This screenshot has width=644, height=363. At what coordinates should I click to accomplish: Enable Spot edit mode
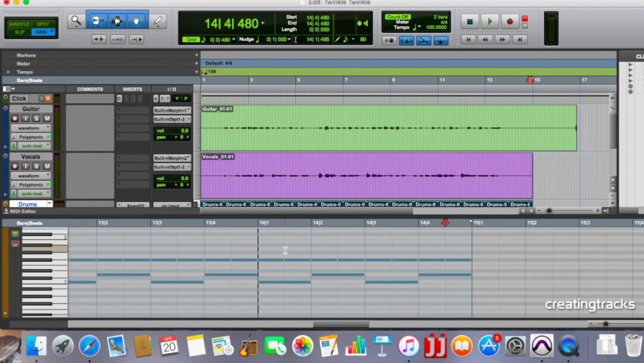click(x=43, y=24)
